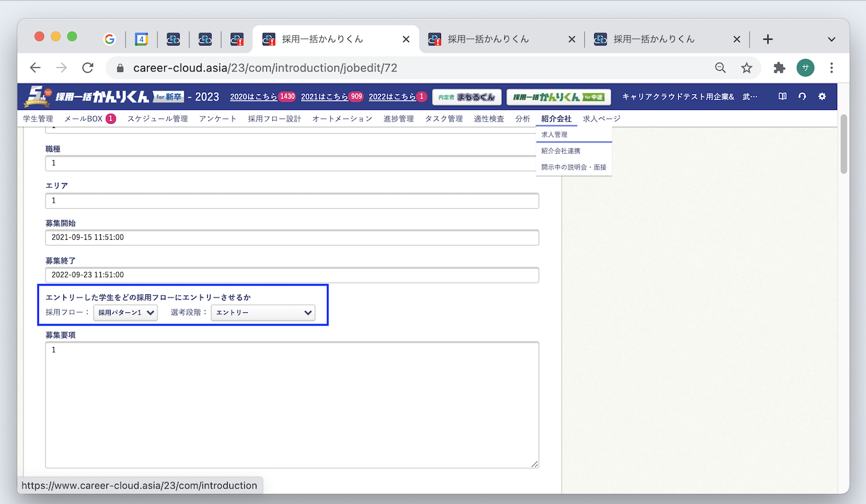Open the tab list chevron

(x=832, y=39)
